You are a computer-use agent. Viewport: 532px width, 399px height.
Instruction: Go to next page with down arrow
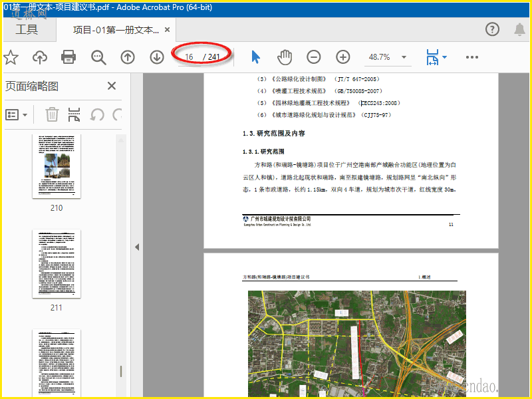[x=157, y=57]
